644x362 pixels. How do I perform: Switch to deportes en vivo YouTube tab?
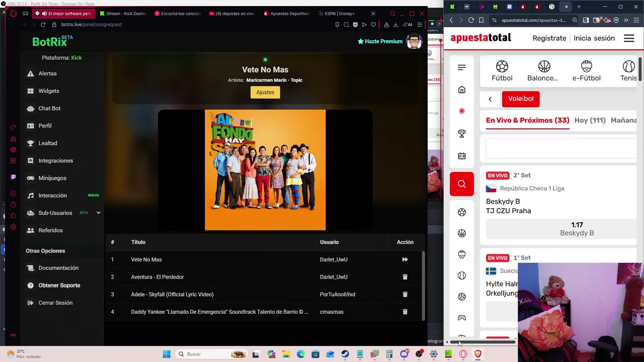[231, 14]
